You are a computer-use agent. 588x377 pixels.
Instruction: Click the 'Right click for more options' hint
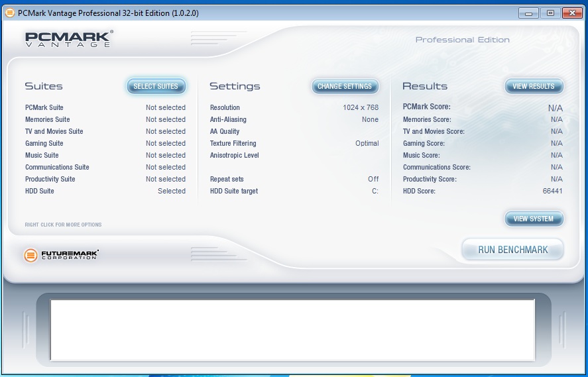click(x=63, y=225)
